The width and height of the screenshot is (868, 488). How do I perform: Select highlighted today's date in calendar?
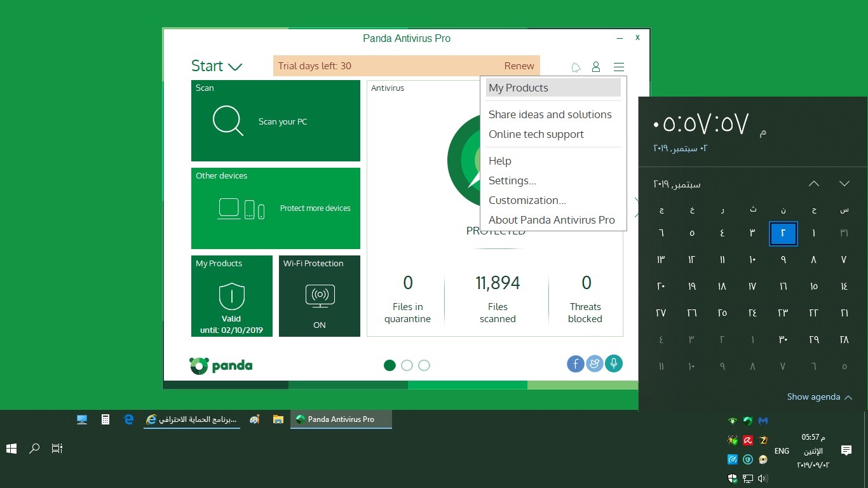(x=783, y=233)
